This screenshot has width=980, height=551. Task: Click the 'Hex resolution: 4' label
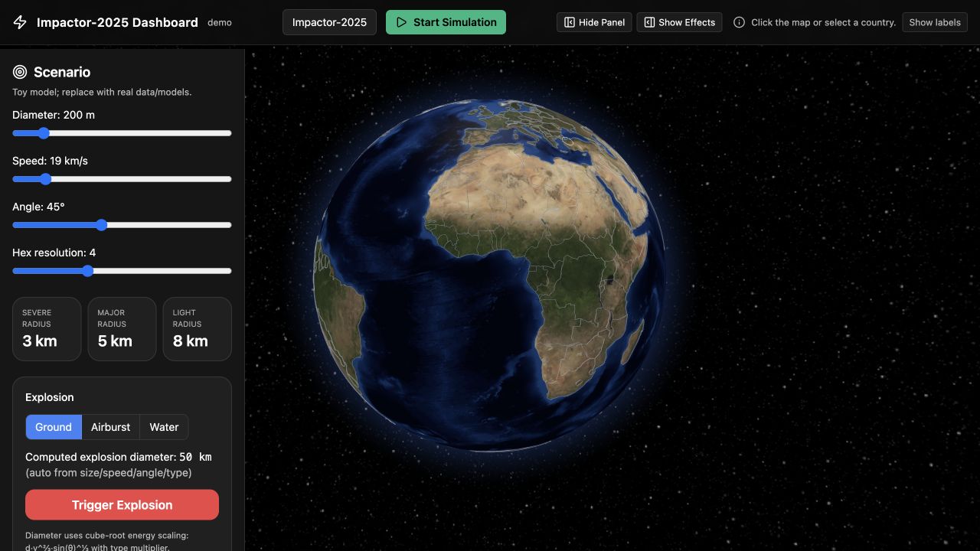tap(54, 253)
